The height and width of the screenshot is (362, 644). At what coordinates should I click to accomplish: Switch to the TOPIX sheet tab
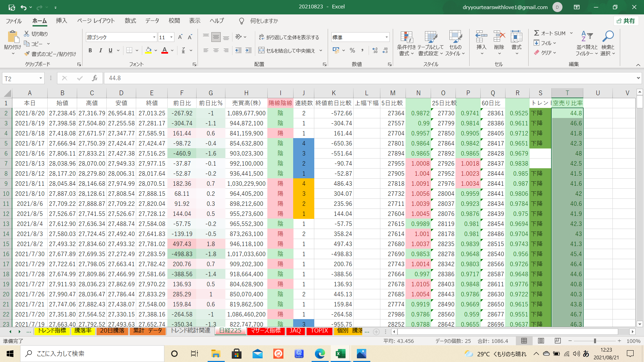coord(319,331)
